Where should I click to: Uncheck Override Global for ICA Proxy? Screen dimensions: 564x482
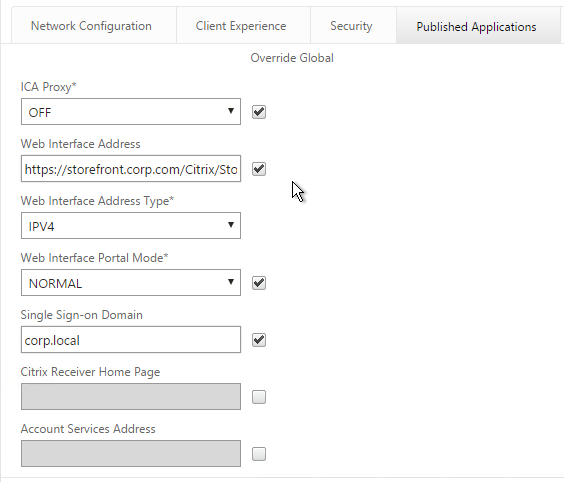(x=259, y=112)
